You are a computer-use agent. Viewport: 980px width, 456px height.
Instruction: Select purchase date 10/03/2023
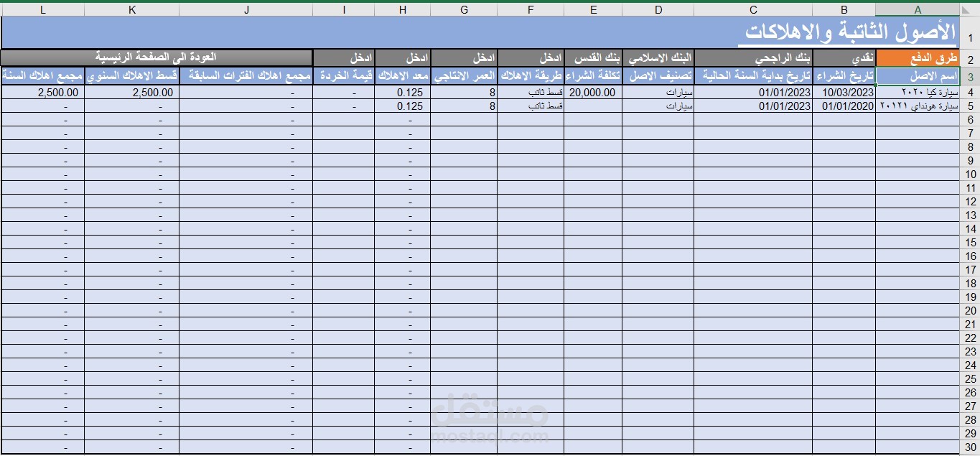[844, 92]
